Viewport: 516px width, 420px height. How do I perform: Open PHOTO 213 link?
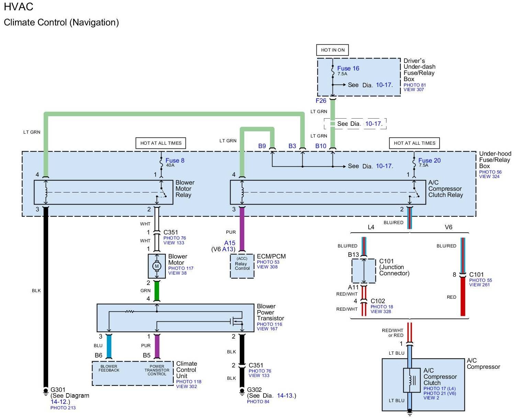63,408
